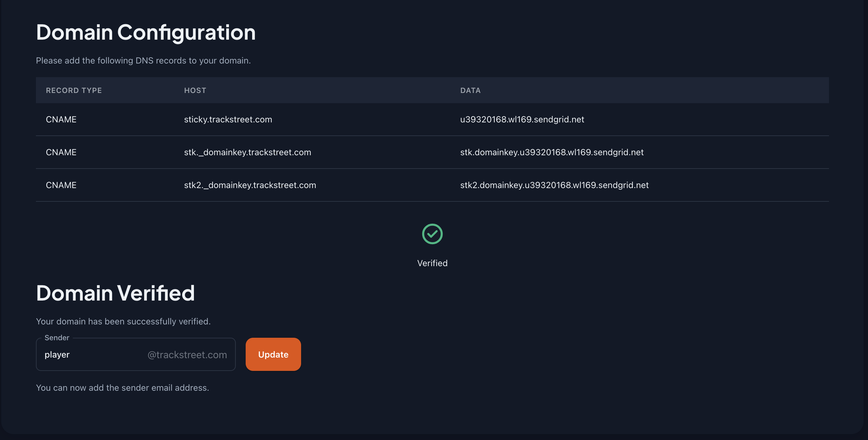The width and height of the screenshot is (868, 440).
Task: Click the Update button
Action: tap(273, 354)
